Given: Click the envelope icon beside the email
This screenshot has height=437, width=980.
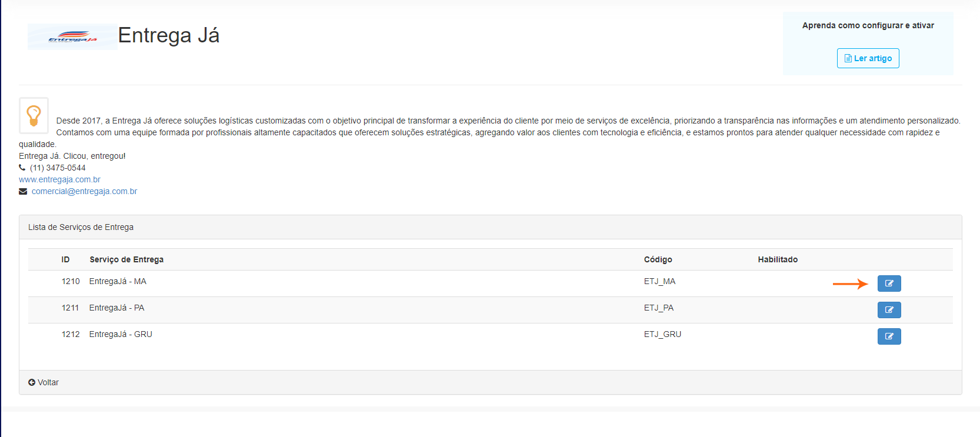Looking at the screenshot, I should point(23,191).
